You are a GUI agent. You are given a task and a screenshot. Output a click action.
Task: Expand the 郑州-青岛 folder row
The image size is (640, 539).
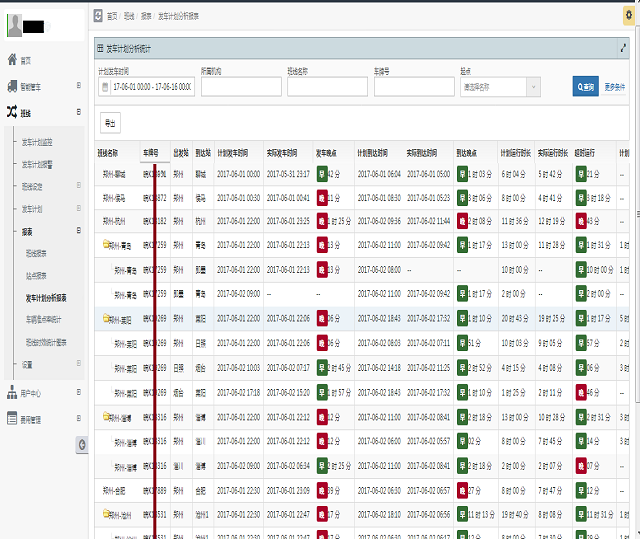(x=106, y=243)
